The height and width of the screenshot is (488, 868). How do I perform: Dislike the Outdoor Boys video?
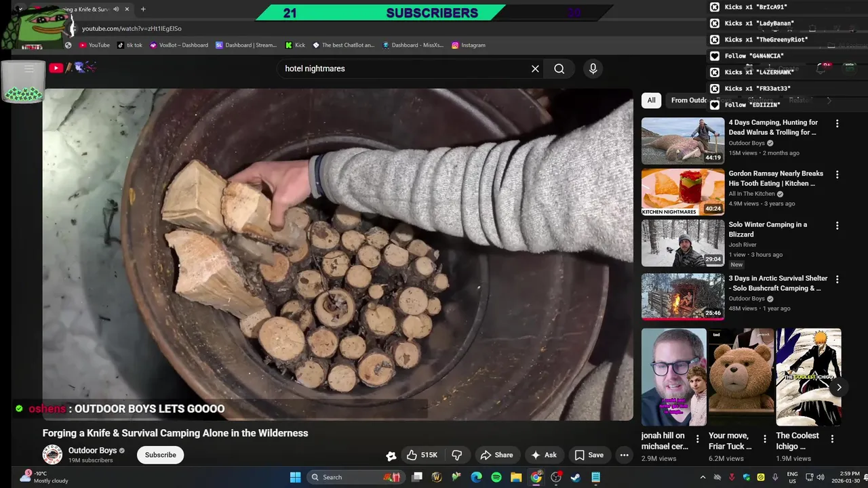457,455
